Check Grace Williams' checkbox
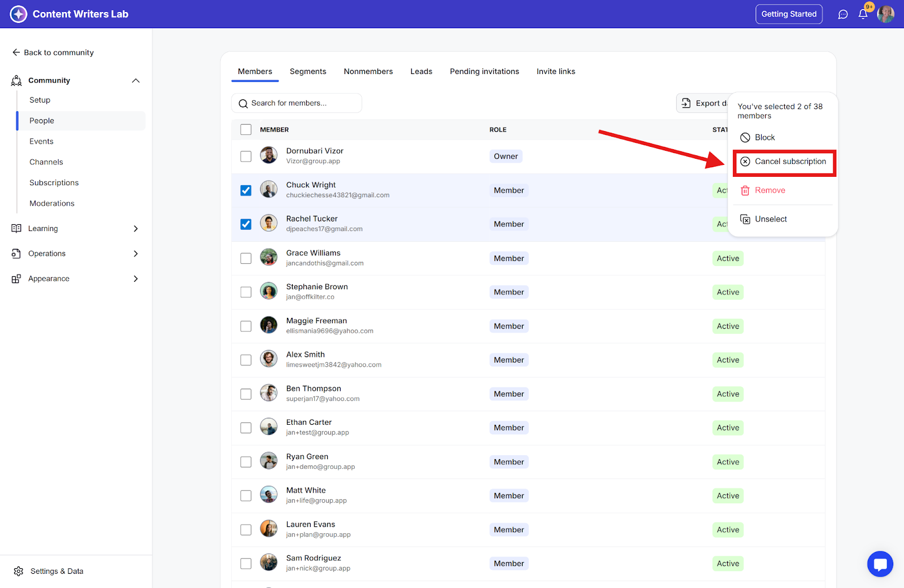 click(246, 258)
